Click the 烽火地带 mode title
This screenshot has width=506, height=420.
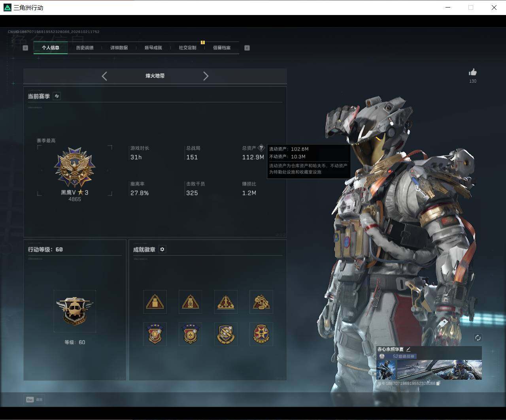coord(155,76)
